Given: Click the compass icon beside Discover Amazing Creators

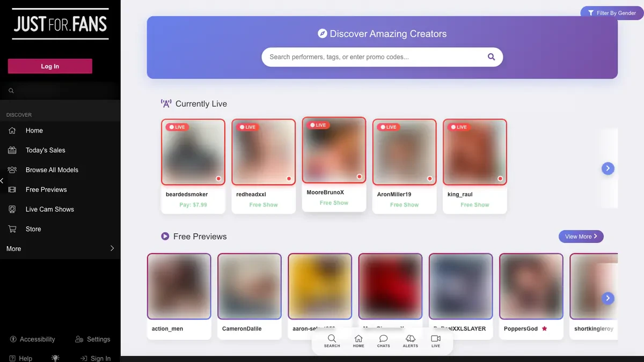Looking at the screenshot, I should [323, 34].
